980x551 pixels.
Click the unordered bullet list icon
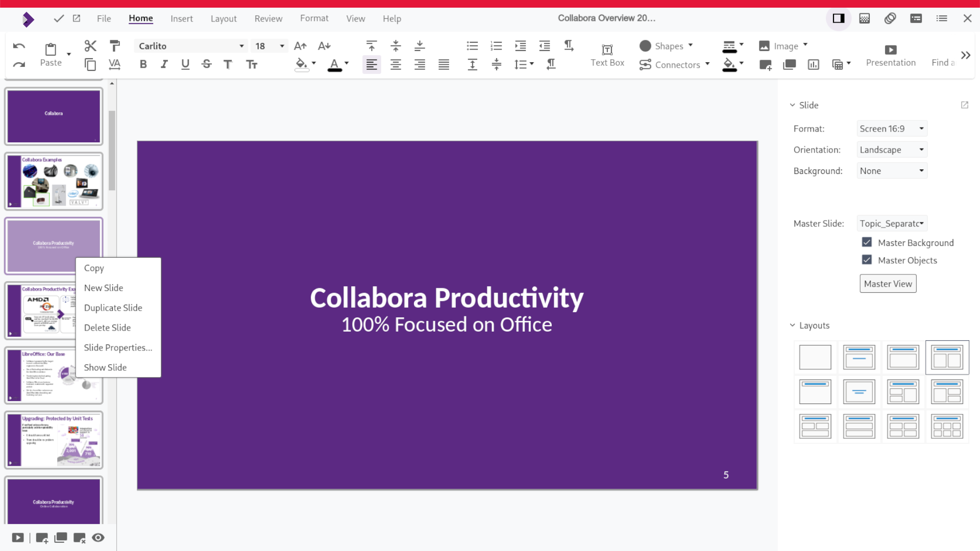pos(472,46)
